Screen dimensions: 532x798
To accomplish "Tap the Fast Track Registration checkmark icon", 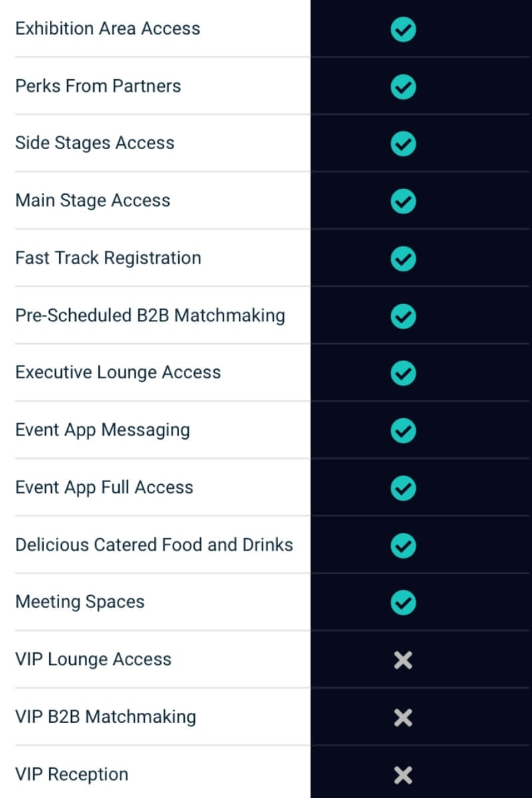I will point(403,259).
